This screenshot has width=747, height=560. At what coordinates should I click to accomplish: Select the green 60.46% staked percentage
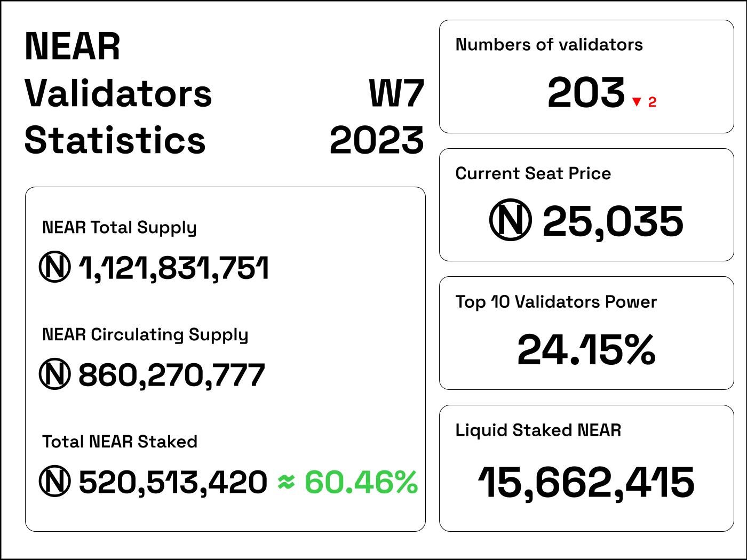click(x=361, y=482)
